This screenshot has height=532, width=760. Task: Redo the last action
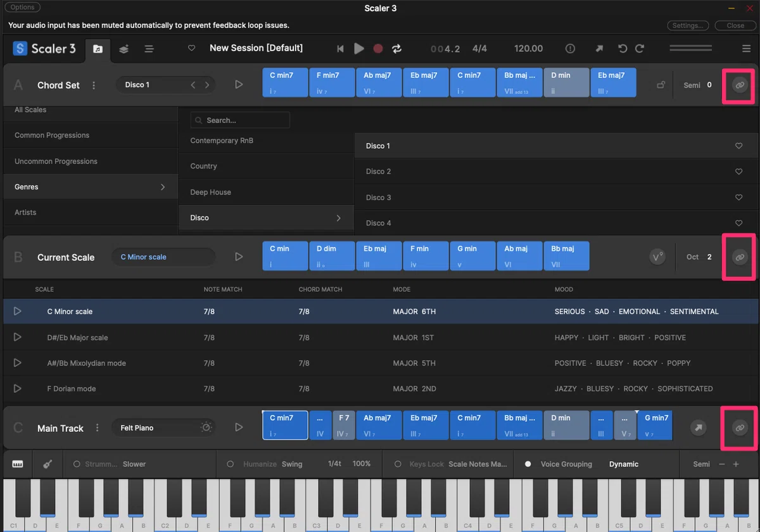(x=640, y=49)
